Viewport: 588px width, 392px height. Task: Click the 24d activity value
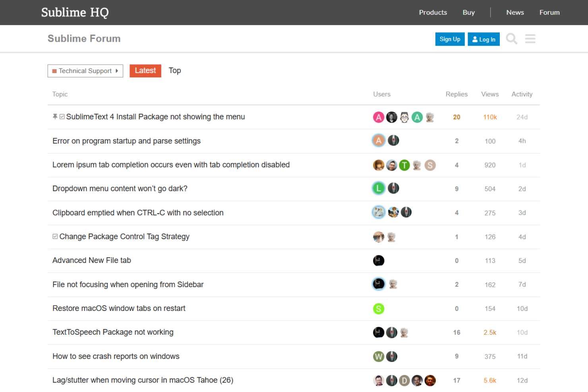(522, 117)
